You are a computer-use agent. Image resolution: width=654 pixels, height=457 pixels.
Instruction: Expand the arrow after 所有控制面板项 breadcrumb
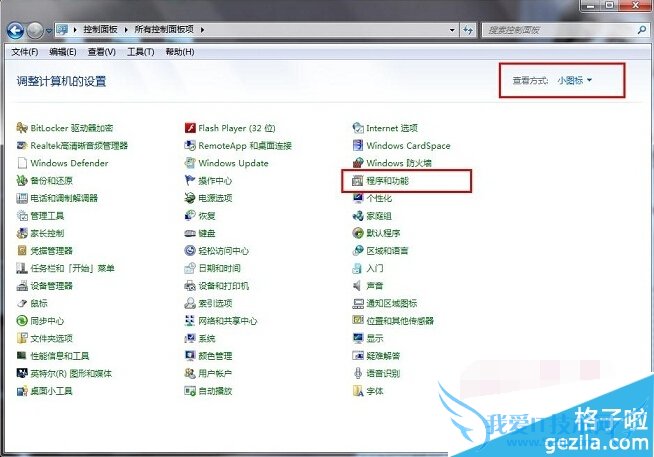(x=202, y=30)
